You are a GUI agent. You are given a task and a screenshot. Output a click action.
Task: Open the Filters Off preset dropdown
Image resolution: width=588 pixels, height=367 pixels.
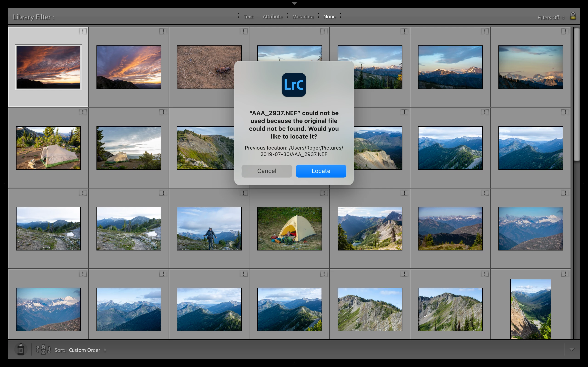click(551, 17)
